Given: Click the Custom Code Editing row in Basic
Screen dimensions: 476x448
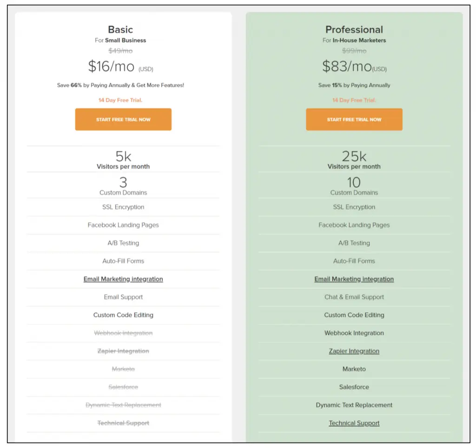Looking at the screenshot, I should [x=123, y=315].
